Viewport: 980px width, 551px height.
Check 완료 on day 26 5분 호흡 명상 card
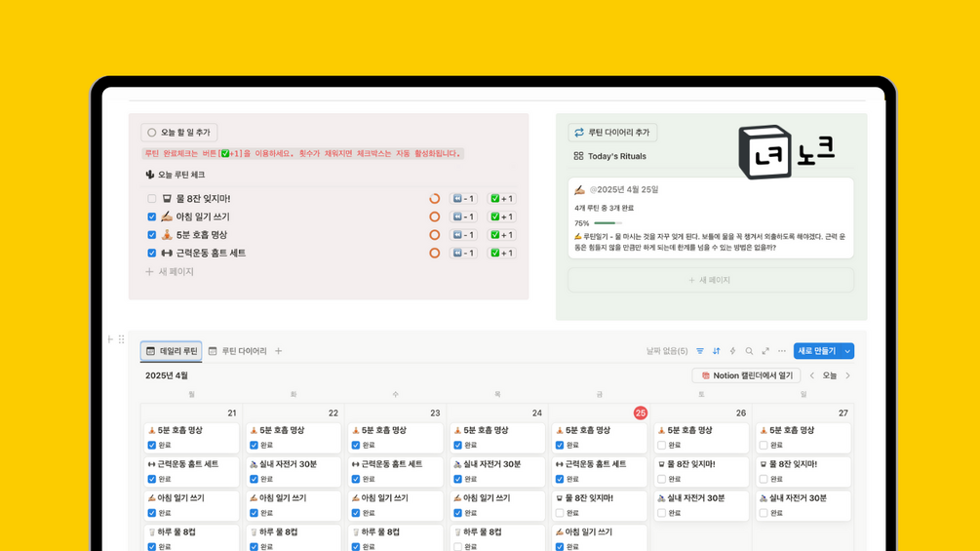[662, 446]
